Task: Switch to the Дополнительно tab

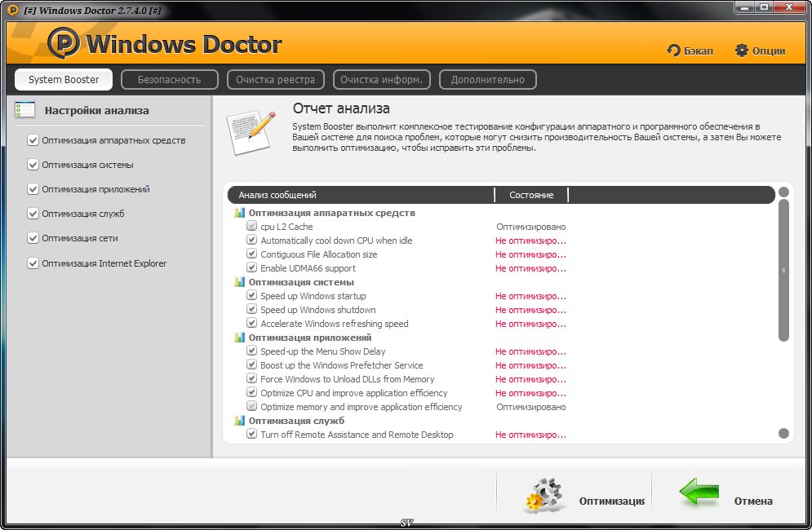Action: click(x=488, y=79)
